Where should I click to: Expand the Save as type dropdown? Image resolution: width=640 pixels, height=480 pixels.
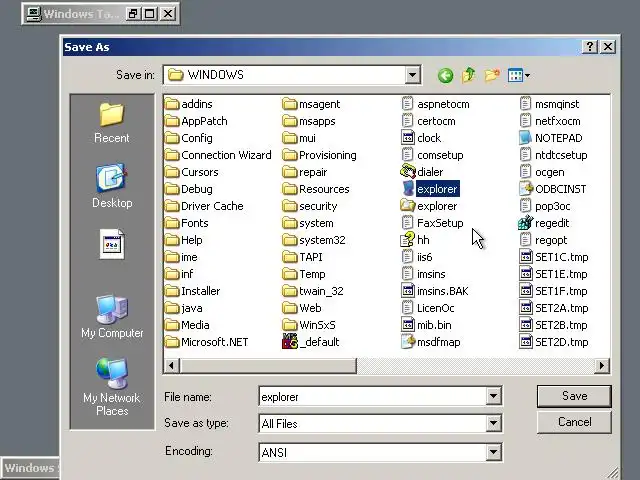coord(493,424)
